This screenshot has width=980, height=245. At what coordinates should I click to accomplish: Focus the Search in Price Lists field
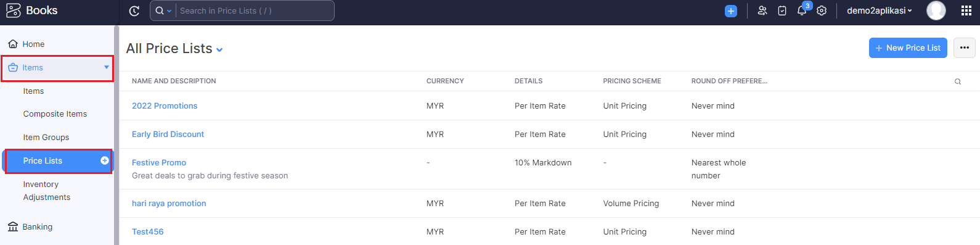click(x=255, y=10)
